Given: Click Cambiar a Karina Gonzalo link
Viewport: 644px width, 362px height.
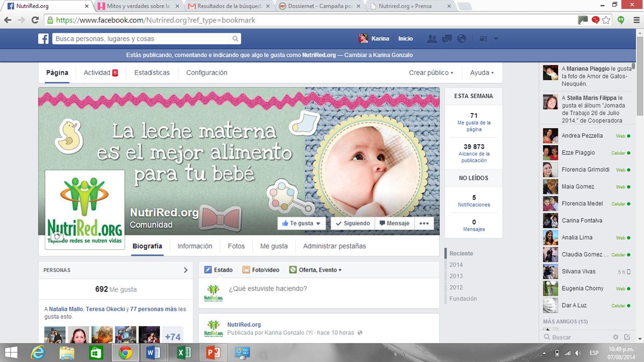Looking at the screenshot, I should coord(378,55).
